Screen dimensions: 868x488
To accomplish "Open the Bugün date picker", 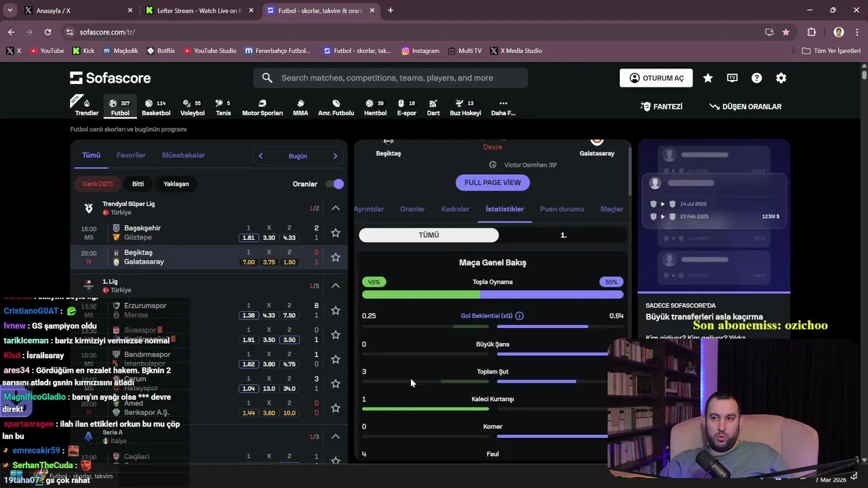I will tap(298, 156).
